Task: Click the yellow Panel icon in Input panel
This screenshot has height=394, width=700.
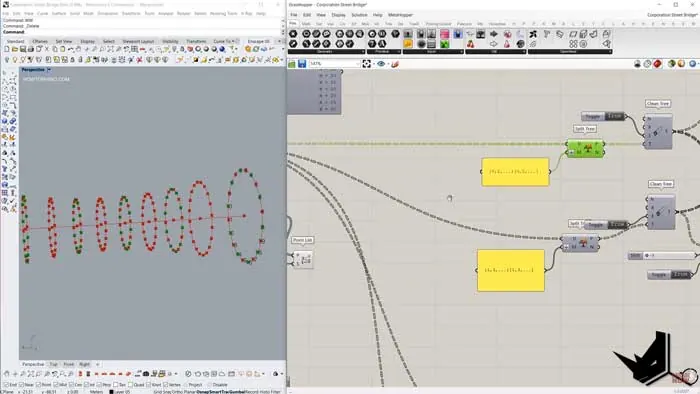Action: 408,44
